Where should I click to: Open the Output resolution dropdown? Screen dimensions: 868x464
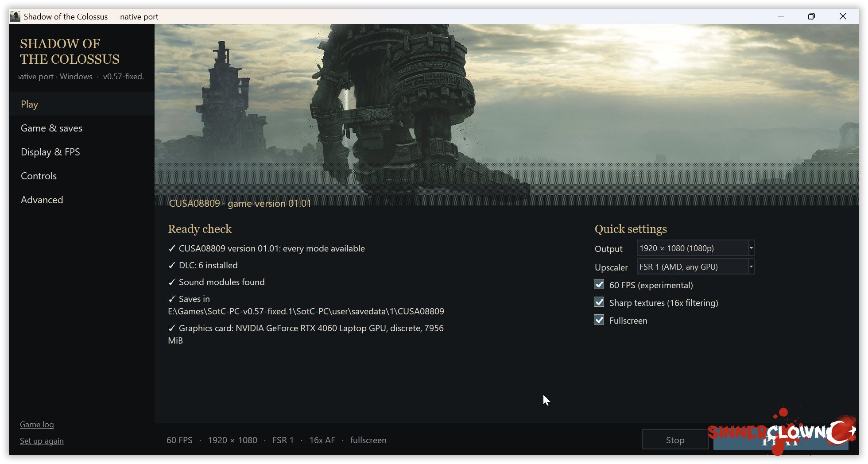click(x=695, y=248)
